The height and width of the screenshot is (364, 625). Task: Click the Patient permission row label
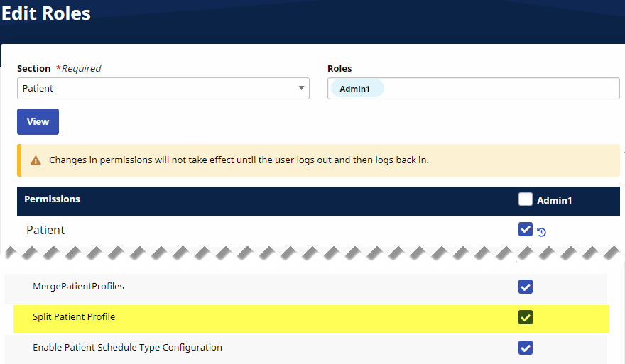click(45, 230)
